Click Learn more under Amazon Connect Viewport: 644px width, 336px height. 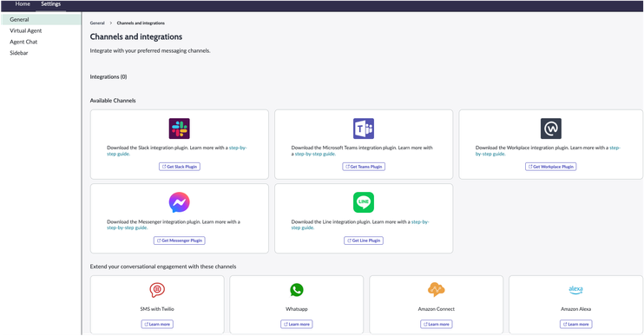point(437,325)
